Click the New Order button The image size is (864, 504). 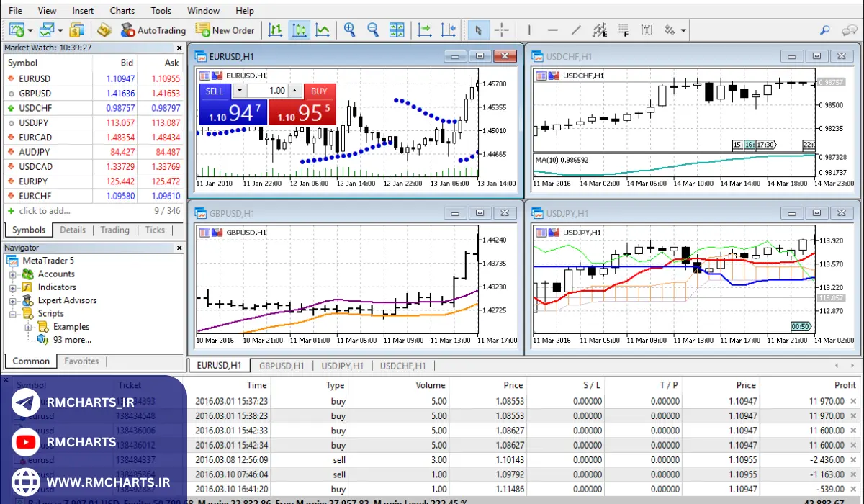click(225, 30)
